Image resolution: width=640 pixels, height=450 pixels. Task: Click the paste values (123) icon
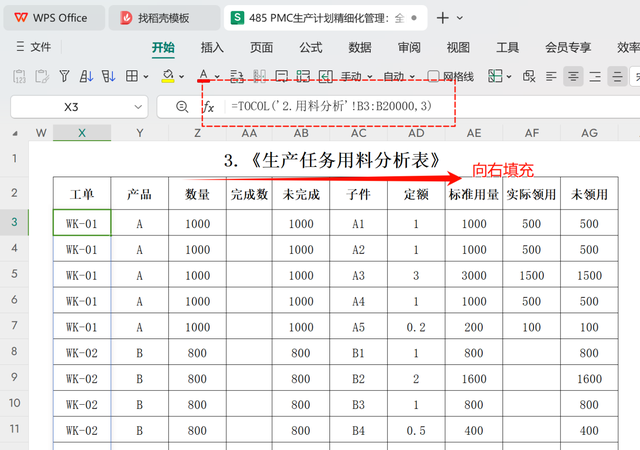[19, 76]
